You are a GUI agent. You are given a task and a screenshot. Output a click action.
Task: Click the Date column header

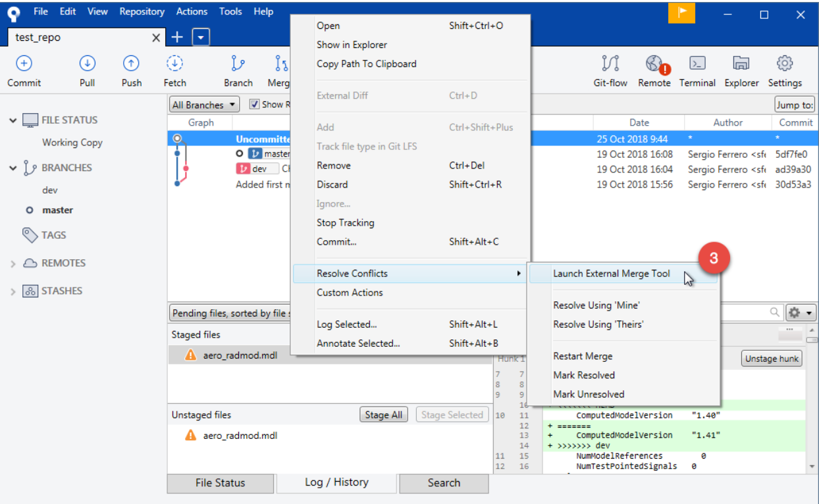point(639,122)
